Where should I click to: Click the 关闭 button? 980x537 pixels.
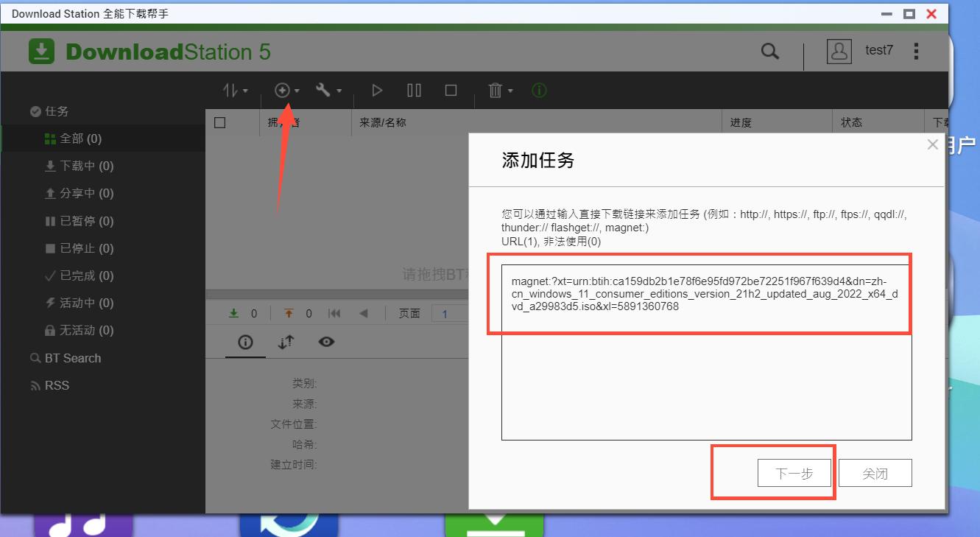tap(875, 473)
